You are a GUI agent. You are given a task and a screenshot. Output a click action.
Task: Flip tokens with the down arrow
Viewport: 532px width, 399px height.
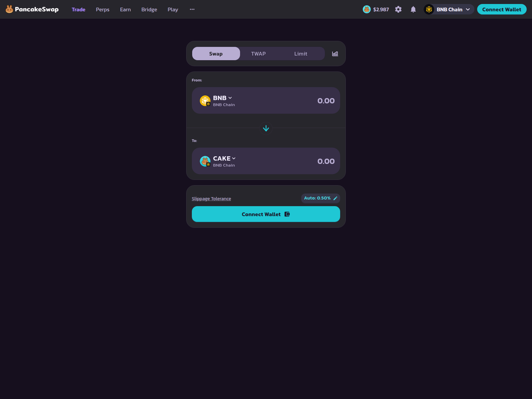[266, 128]
